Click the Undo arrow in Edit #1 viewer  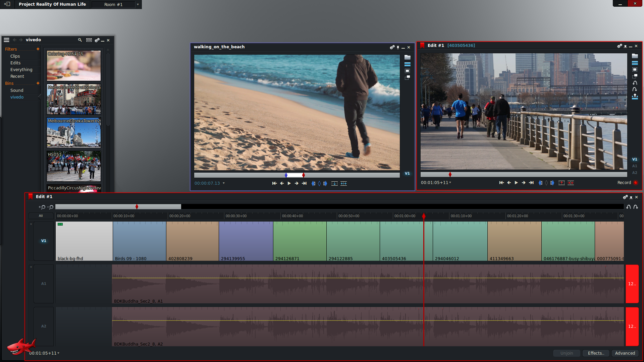[x=635, y=83]
